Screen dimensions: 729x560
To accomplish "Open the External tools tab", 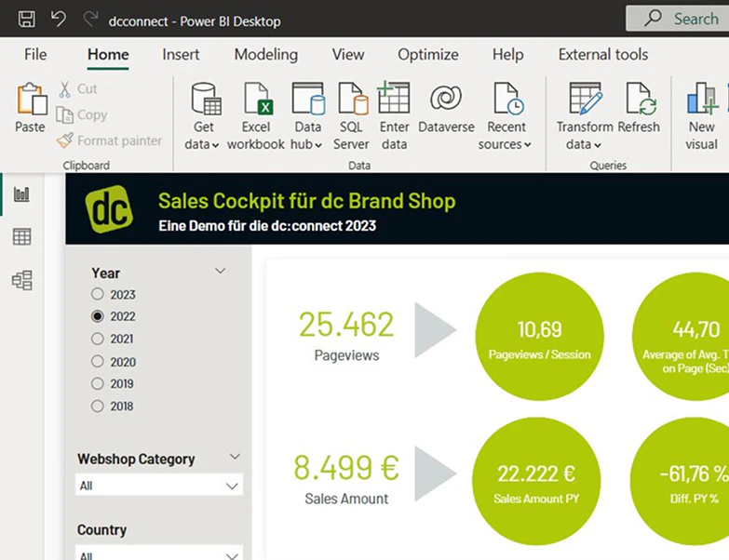I will point(603,54).
